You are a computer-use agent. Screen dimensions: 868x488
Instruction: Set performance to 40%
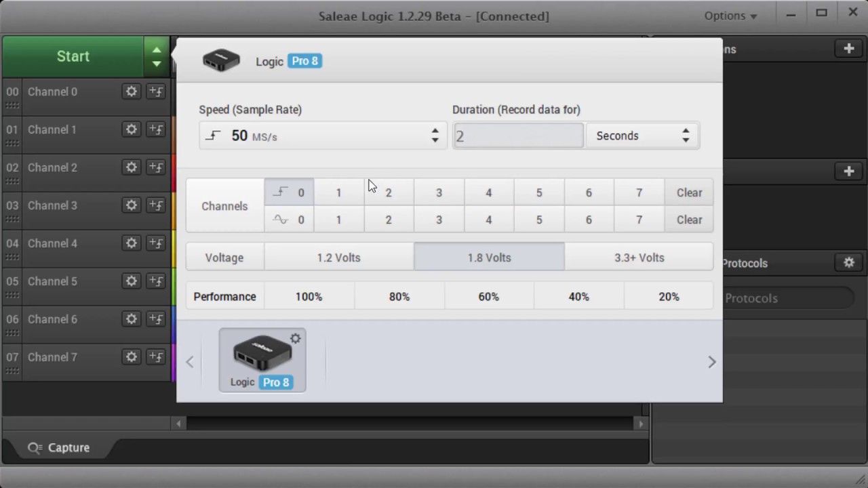[578, 296]
